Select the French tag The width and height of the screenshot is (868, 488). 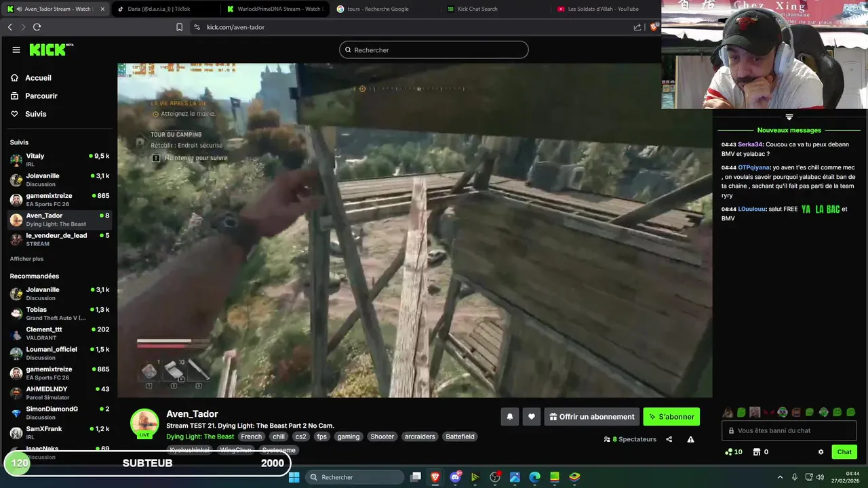(251, 436)
